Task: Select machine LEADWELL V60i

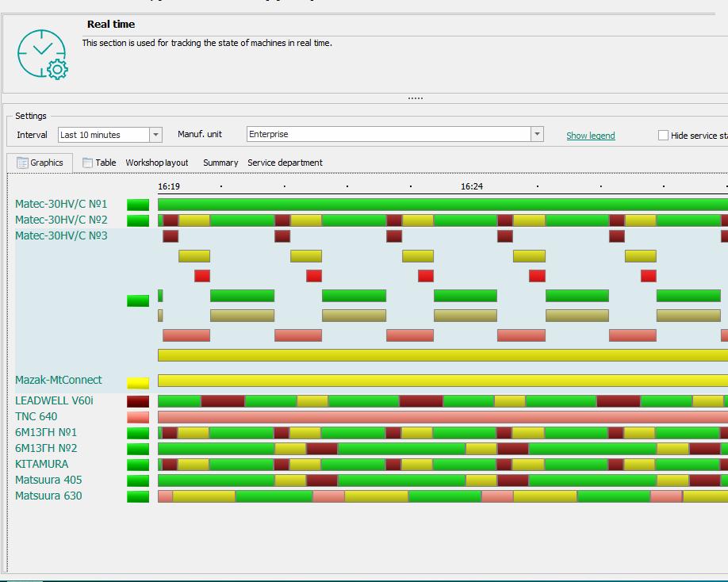Action: [x=54, y=401]
